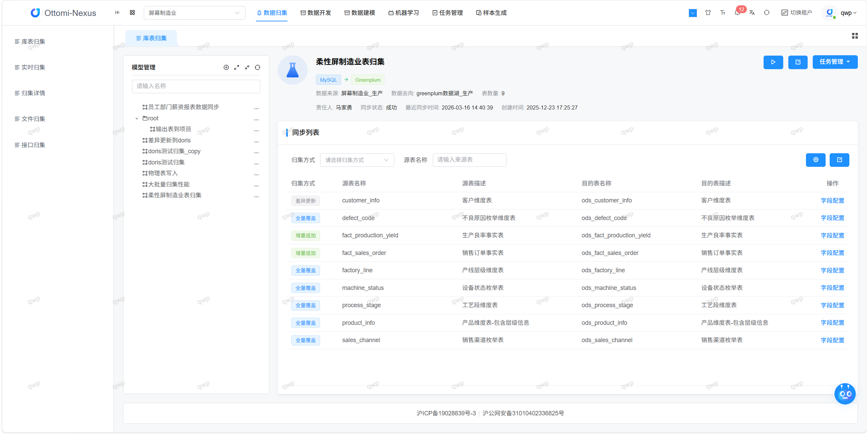
Task: Run the task with play button
Action: pos(773,62)
